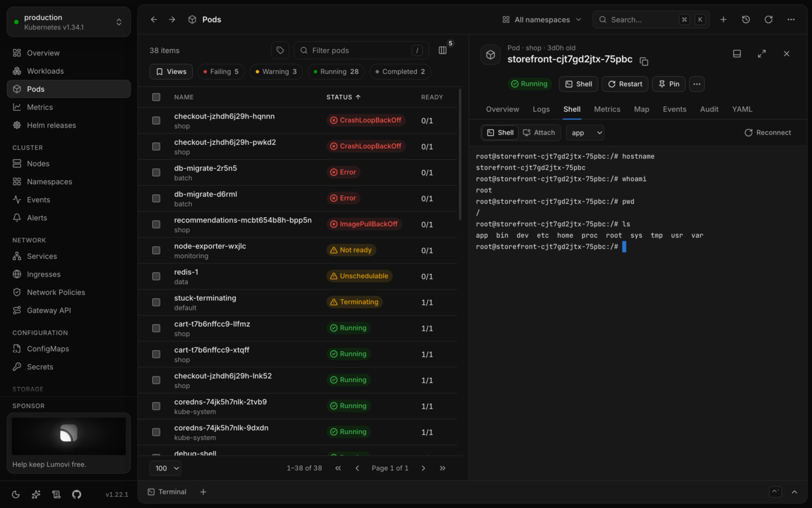The width and height of the screenshot is (812, 508).
Task: Open the Events tab in pod details
Action: [x=674, y=110]
